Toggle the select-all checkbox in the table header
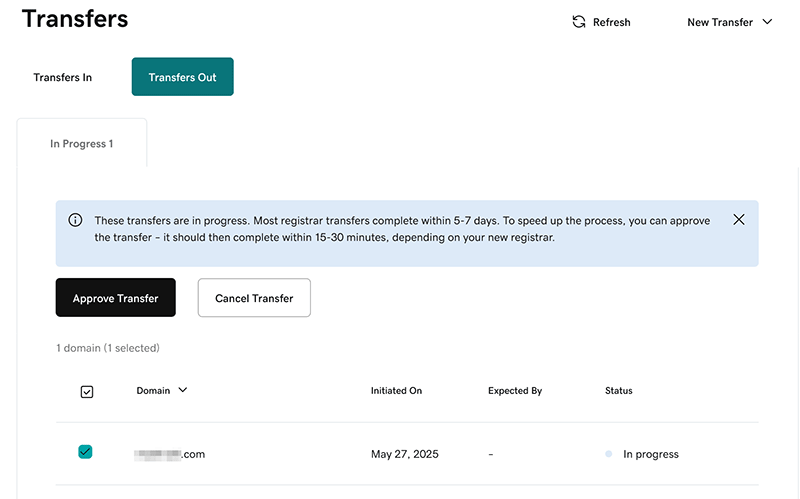 (86, 392)
